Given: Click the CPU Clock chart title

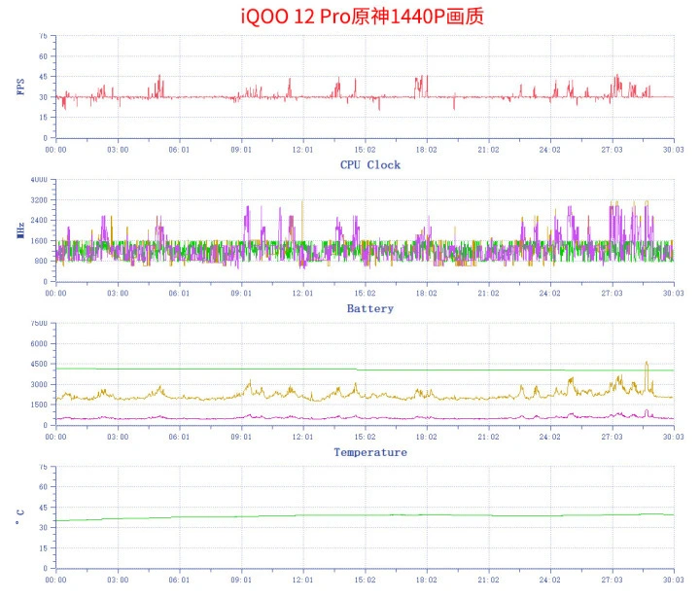Looking at the screenshot, I should pos(370,164).
